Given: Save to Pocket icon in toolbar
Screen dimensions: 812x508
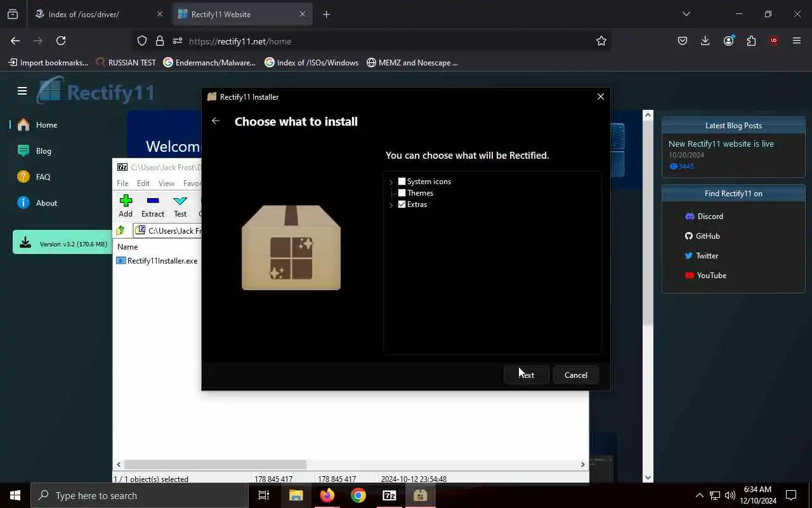Looking at the screenshot, I should pyautogui.click(x=683, y=41).
